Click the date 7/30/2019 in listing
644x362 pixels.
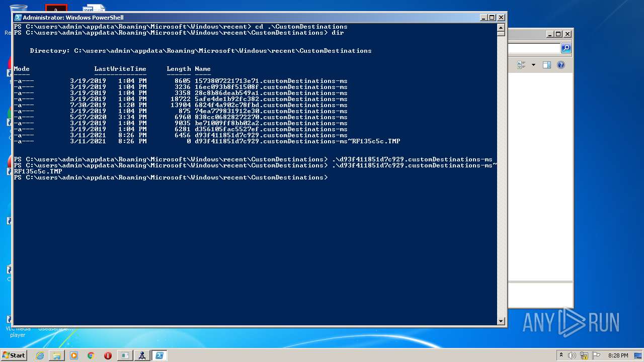88,105
